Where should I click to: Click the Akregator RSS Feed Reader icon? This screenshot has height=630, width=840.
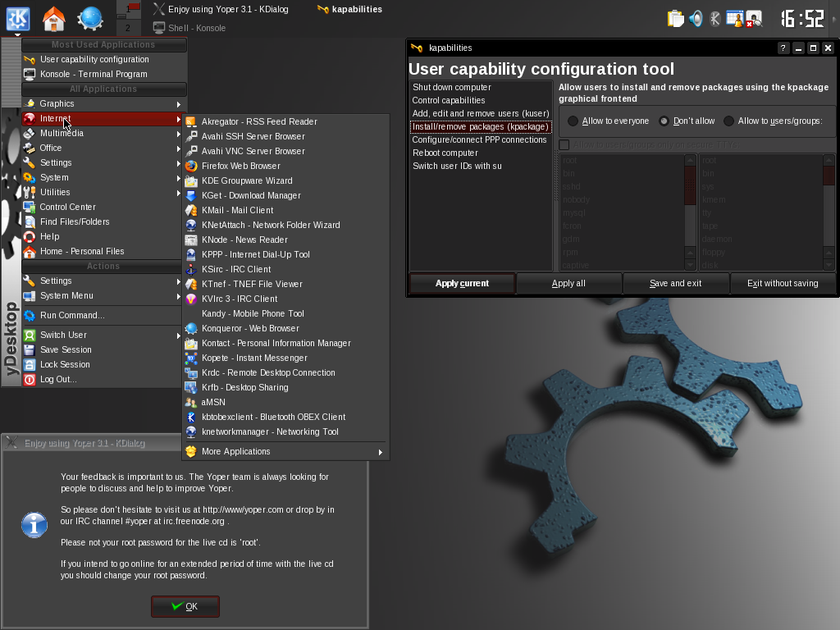pos(191,121)
